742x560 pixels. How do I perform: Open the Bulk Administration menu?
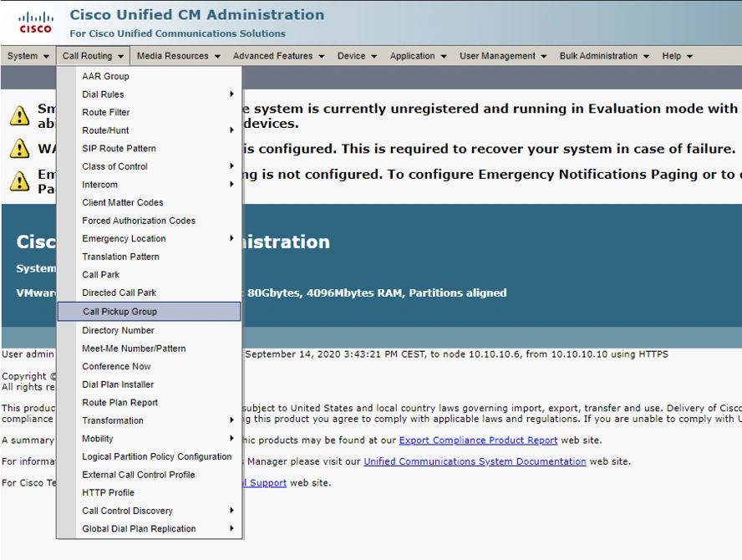604,56
